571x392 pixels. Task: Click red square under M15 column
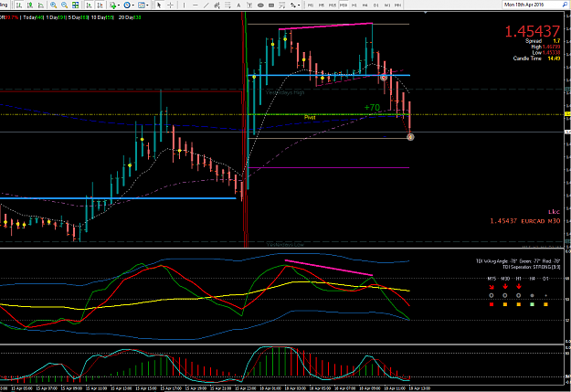pos(492,304)
